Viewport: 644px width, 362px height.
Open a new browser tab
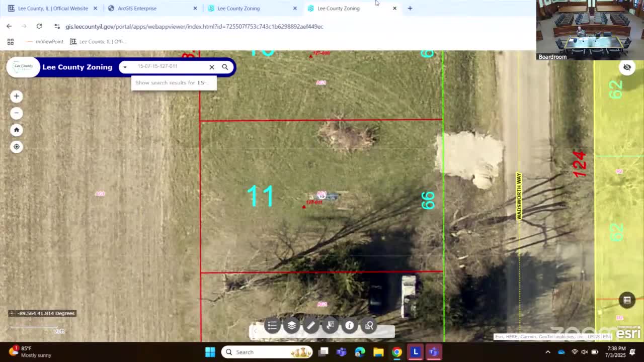coord(410,8)
